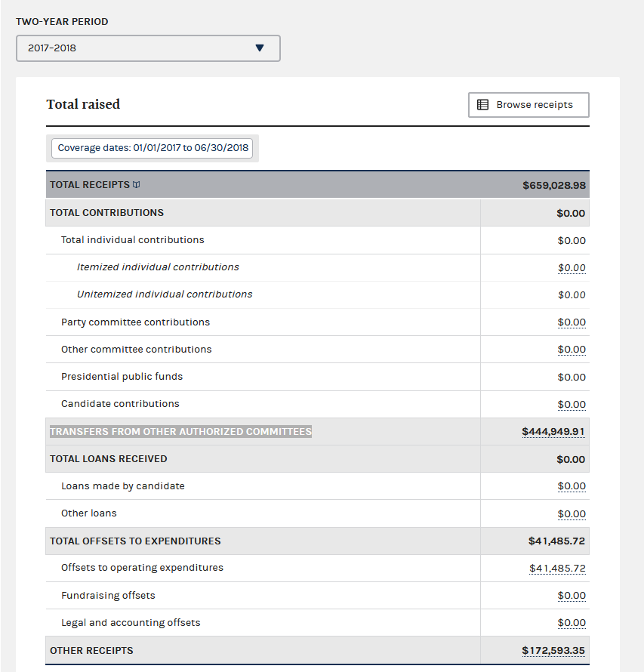Click the bold Total Offsets to Expenditures amount
This screenshot has height=672, width=644.
[556, 541]
